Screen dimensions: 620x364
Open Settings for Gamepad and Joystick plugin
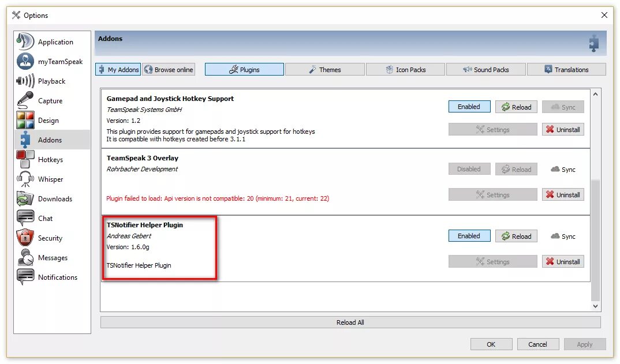point(492,129)
